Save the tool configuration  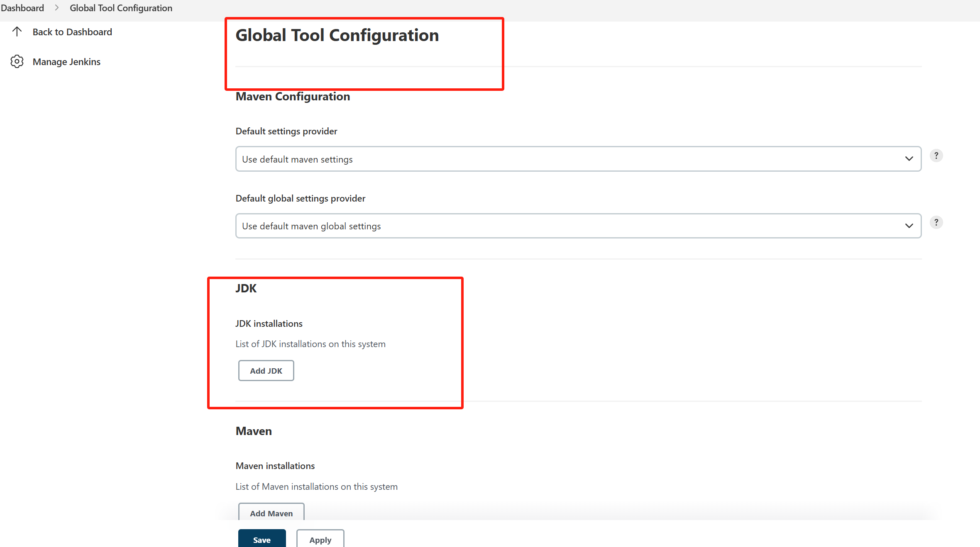pos(261,539)
